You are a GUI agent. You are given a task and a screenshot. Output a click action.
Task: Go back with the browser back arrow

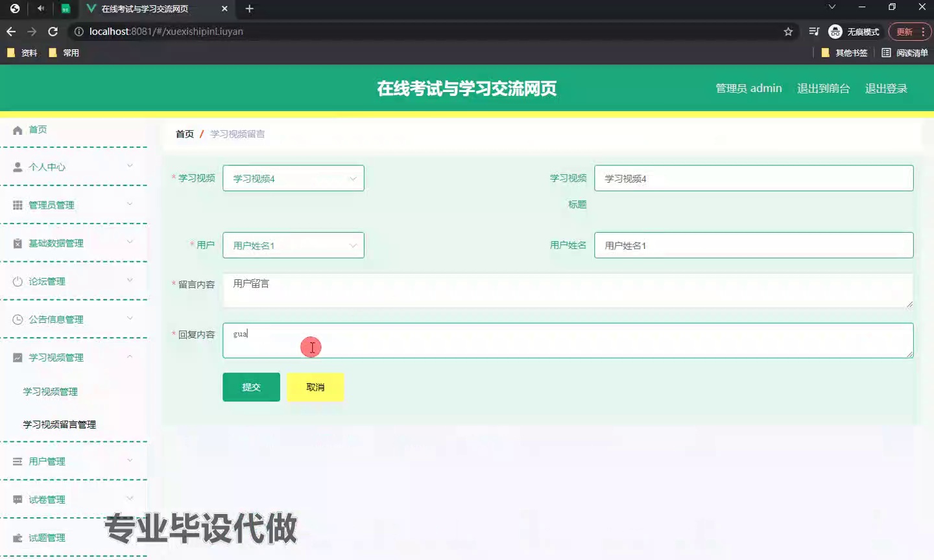tap(11, 31)
